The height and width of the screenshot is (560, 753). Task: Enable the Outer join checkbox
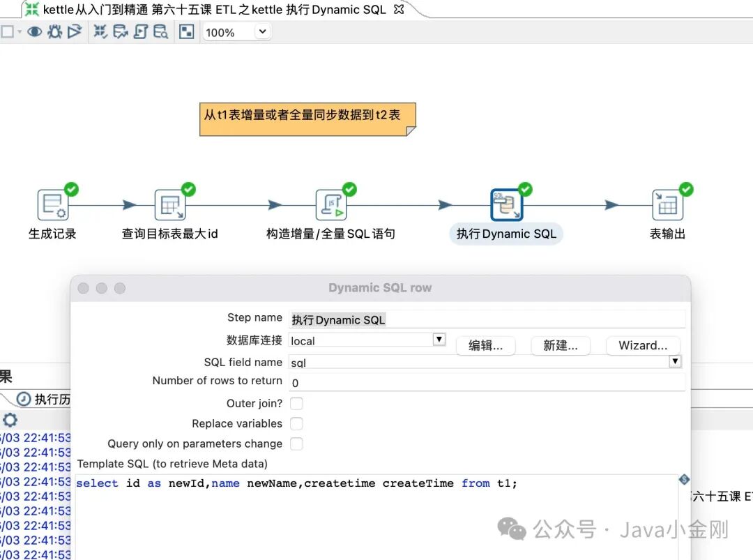[296, 403]
